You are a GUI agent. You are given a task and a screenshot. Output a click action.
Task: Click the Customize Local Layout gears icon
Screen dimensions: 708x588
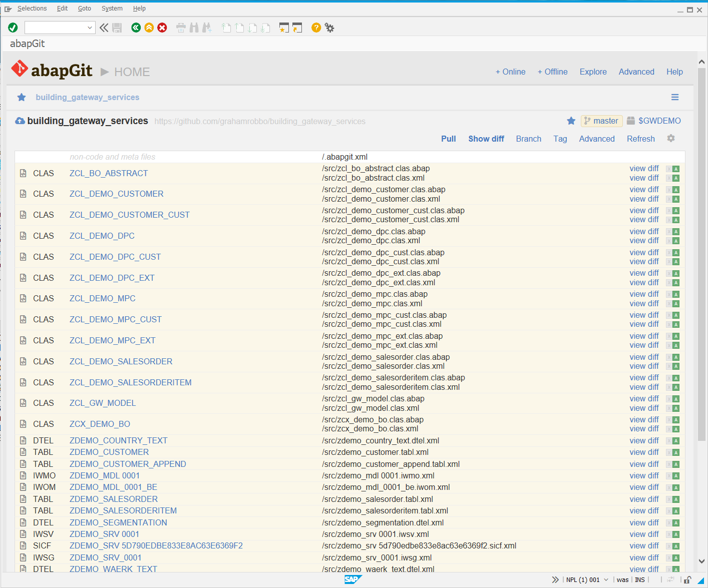pos(329,28)
